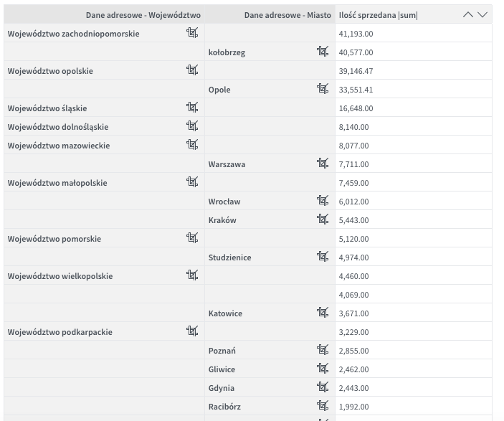
Task: Click the icon next to Warszawa
Action: (323, 164)
